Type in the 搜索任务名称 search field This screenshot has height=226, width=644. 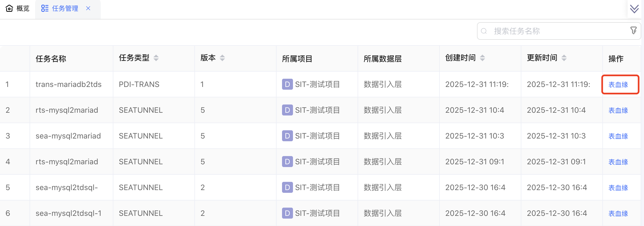(559, 31)
